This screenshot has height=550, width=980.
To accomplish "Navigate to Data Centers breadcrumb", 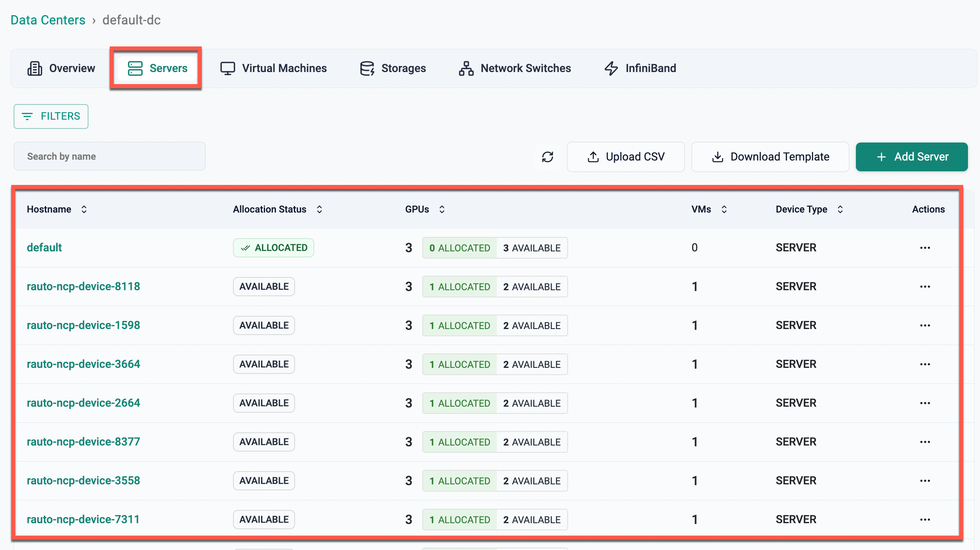I will [48, 20].
